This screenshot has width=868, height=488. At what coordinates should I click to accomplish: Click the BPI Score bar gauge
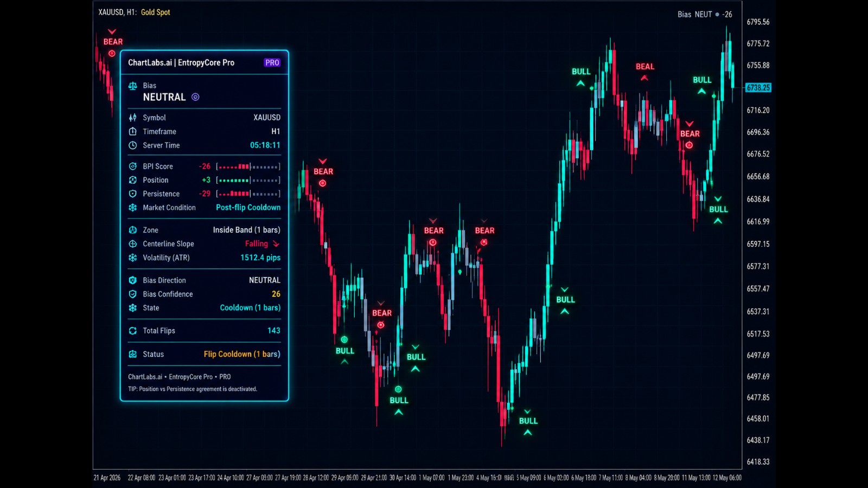pyautogui.click(x=248, y=166)
